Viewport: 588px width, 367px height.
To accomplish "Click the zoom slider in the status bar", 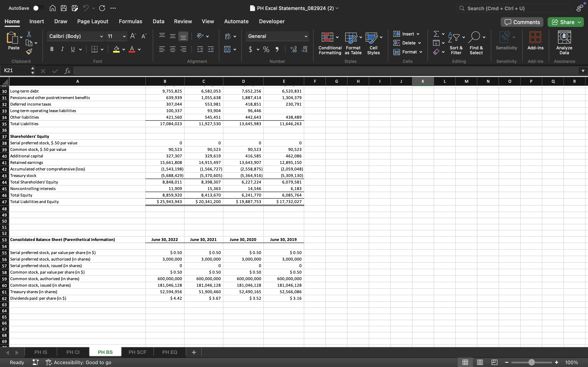I will click(531, 362).
